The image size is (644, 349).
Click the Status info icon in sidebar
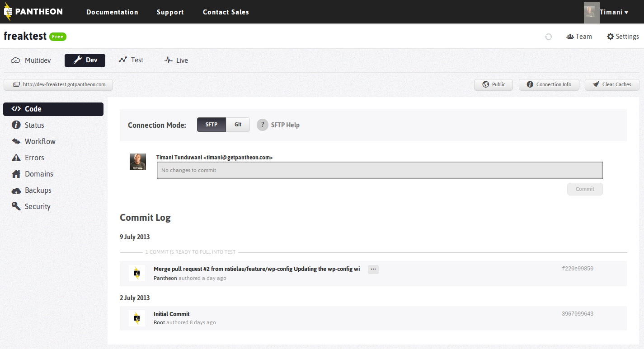pyautogui.click(x=16, y=125)
